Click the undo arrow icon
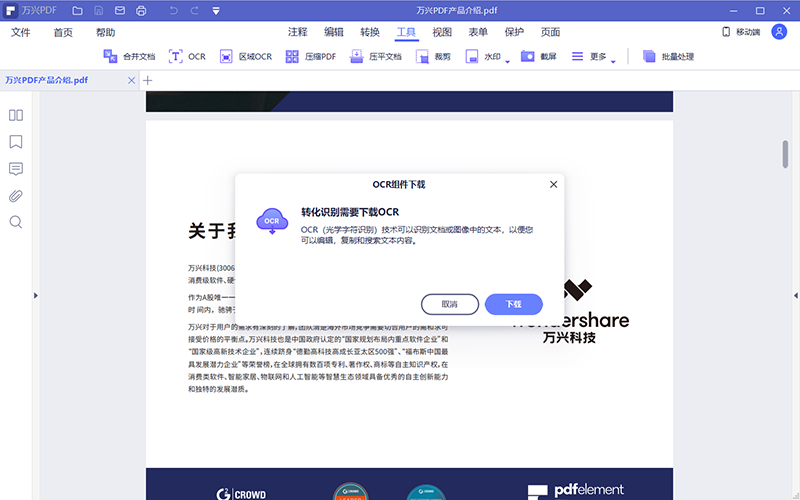The width and height of the screenshot is (800, 500). click(173, 11)
